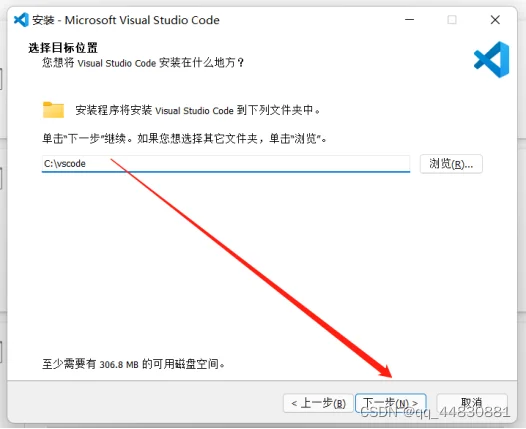Click the large VS Code logo
526x429 pixels.
491,60
